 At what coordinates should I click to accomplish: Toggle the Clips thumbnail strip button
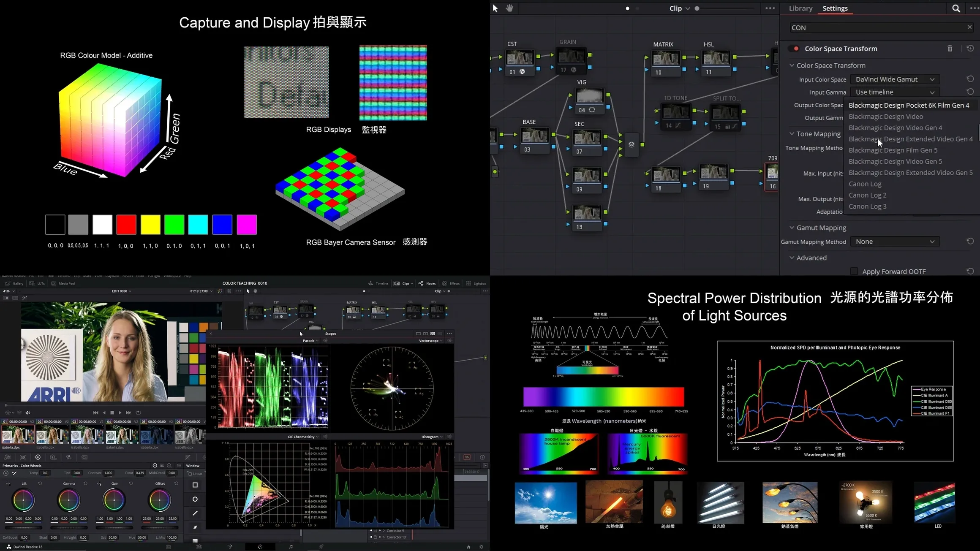pyautogui.click(x=403, y=283)
